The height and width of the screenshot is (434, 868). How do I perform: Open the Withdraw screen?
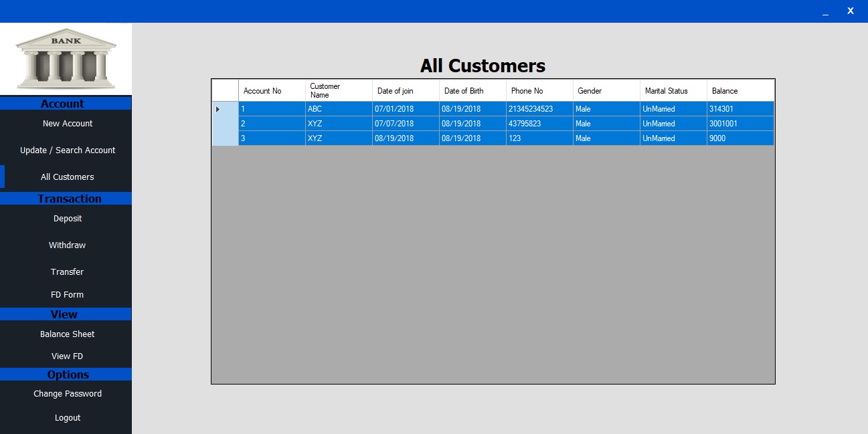(67, 245)
